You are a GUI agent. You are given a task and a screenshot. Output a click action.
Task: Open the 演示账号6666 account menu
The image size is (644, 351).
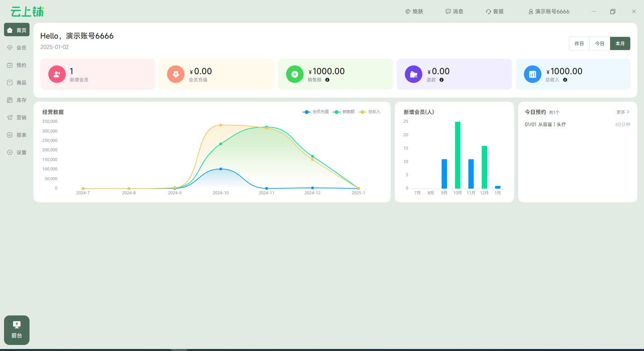point(549,11)
